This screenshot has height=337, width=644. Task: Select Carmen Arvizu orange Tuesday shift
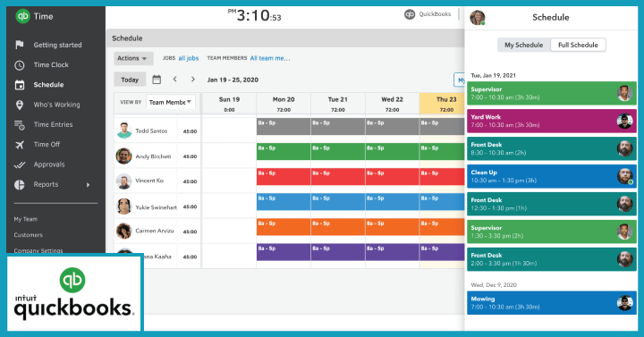point(337,226)
